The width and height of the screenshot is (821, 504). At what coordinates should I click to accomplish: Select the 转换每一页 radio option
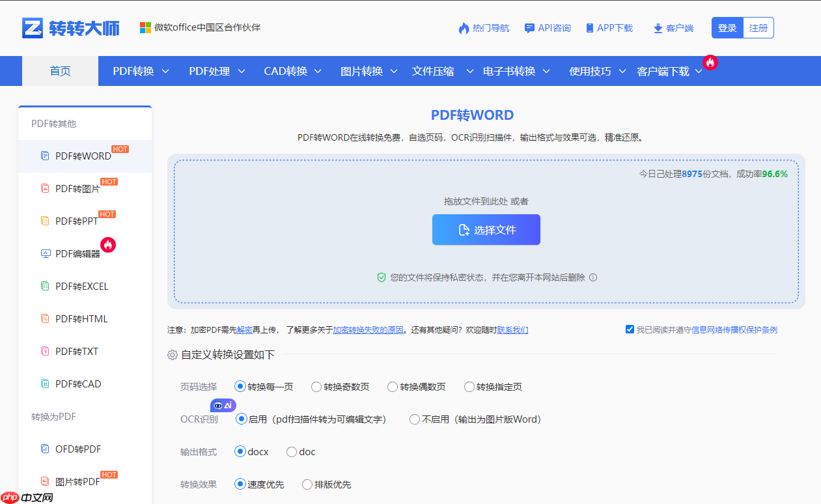coord(240,387)
